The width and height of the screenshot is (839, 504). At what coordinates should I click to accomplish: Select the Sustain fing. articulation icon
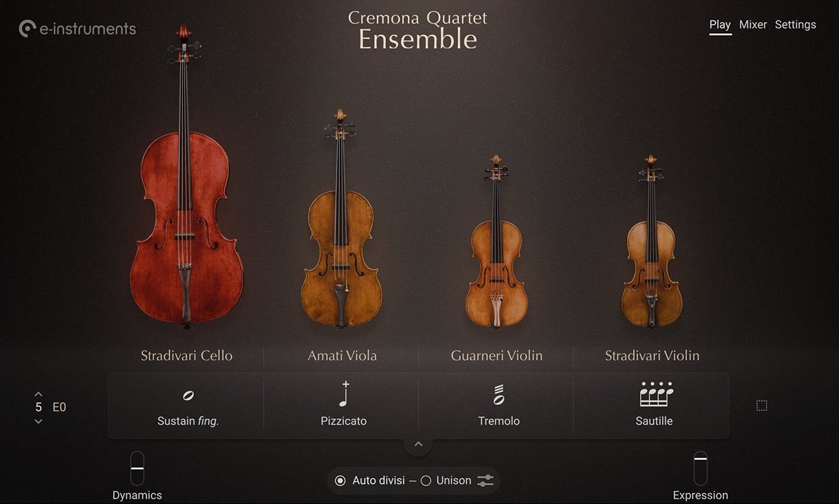(x=188, y=396)
